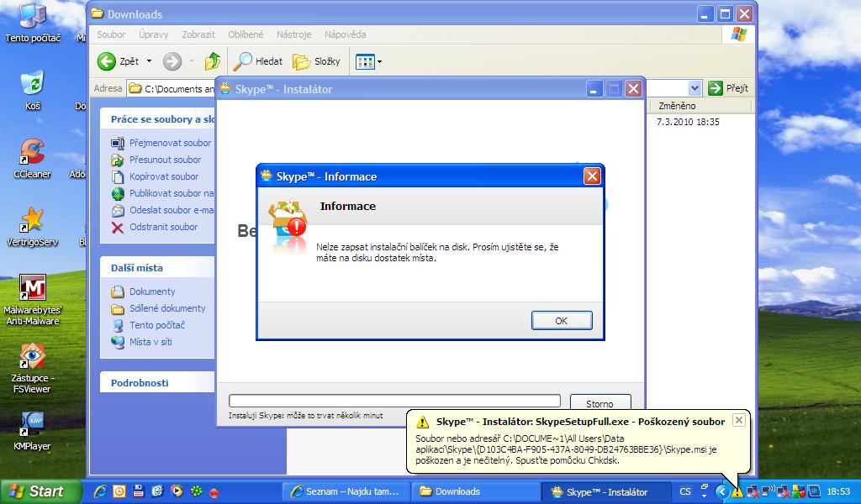861x504 pixels.
Task: Open the Nástroje menu
Action: (293, 34)
